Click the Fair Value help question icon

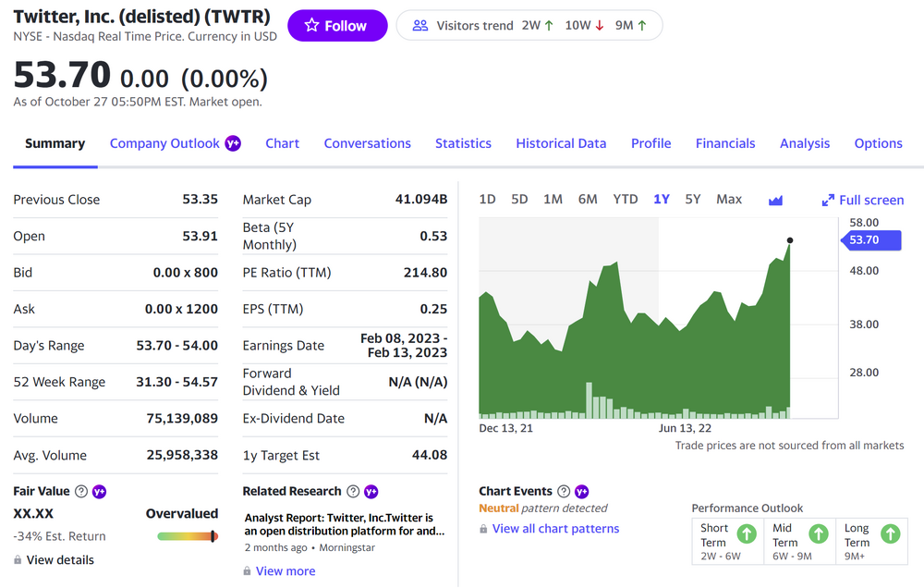point(80,492)
